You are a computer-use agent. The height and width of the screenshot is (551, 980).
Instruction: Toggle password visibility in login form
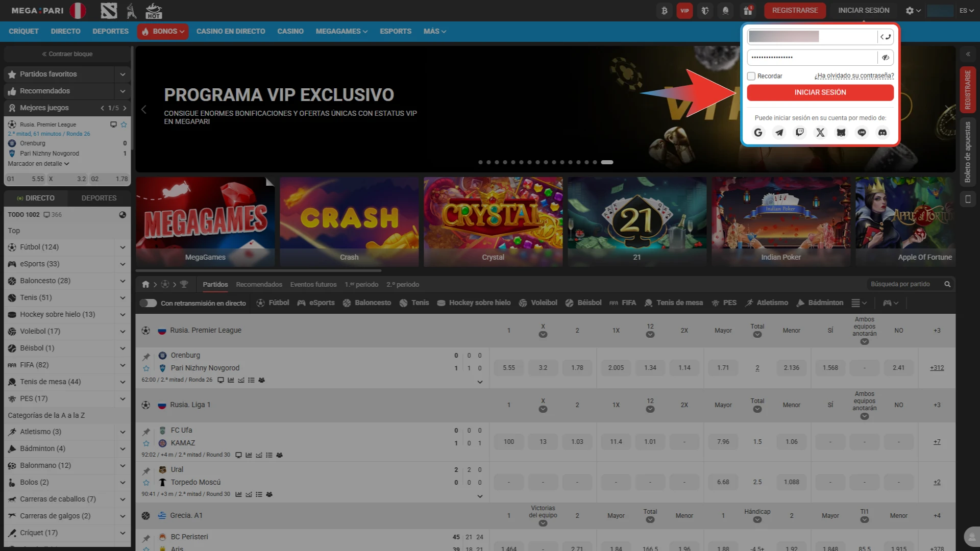coord(886,57)
